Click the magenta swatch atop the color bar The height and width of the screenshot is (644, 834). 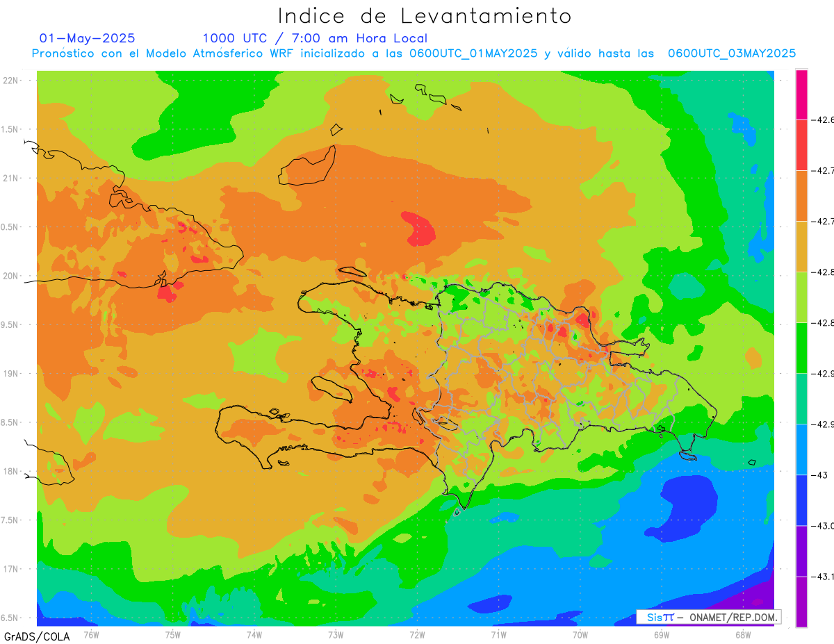801,94
